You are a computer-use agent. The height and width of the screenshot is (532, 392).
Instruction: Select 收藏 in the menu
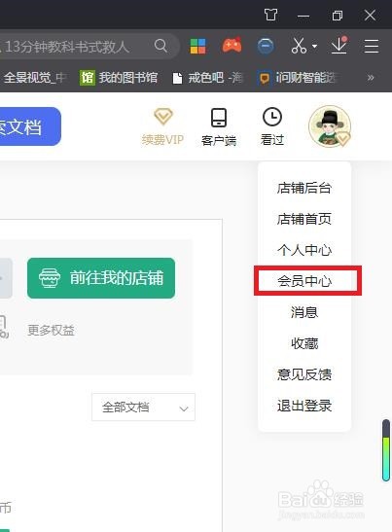304,343
